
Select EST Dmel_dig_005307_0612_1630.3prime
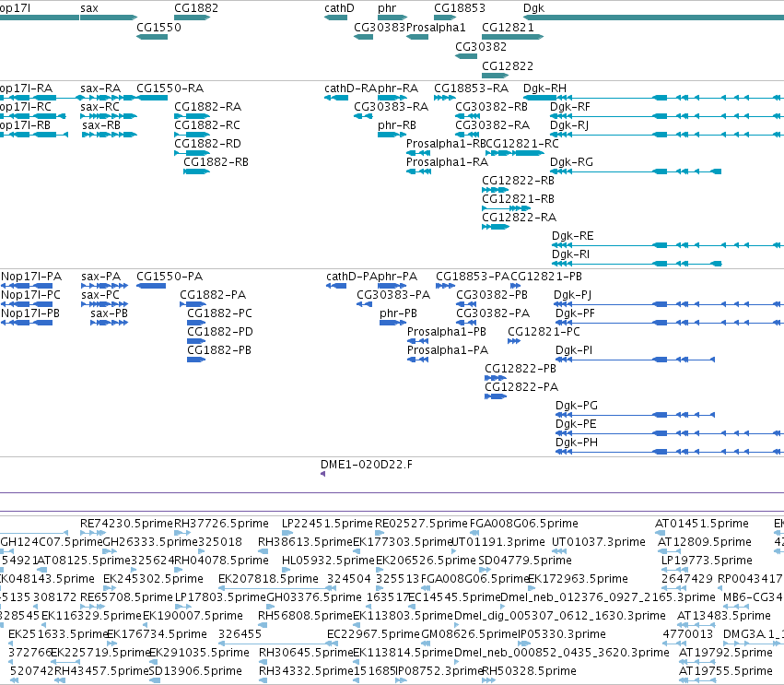[560, 616]
